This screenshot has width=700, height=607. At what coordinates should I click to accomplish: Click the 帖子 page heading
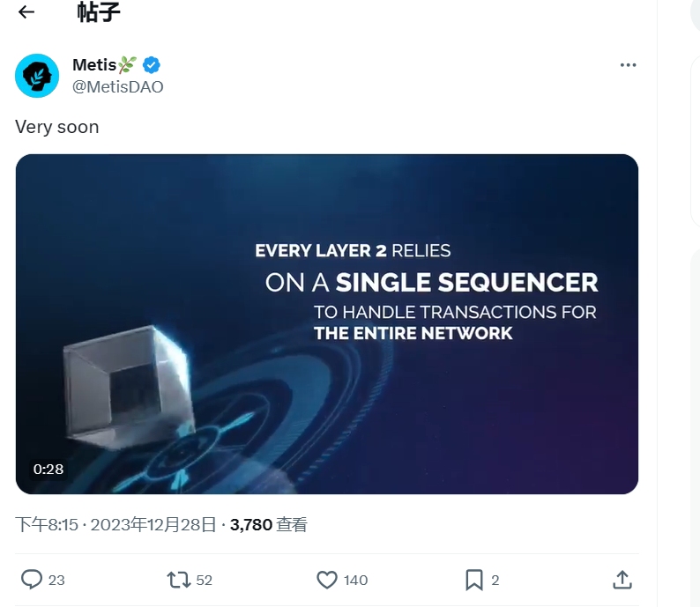pos(99,12)
